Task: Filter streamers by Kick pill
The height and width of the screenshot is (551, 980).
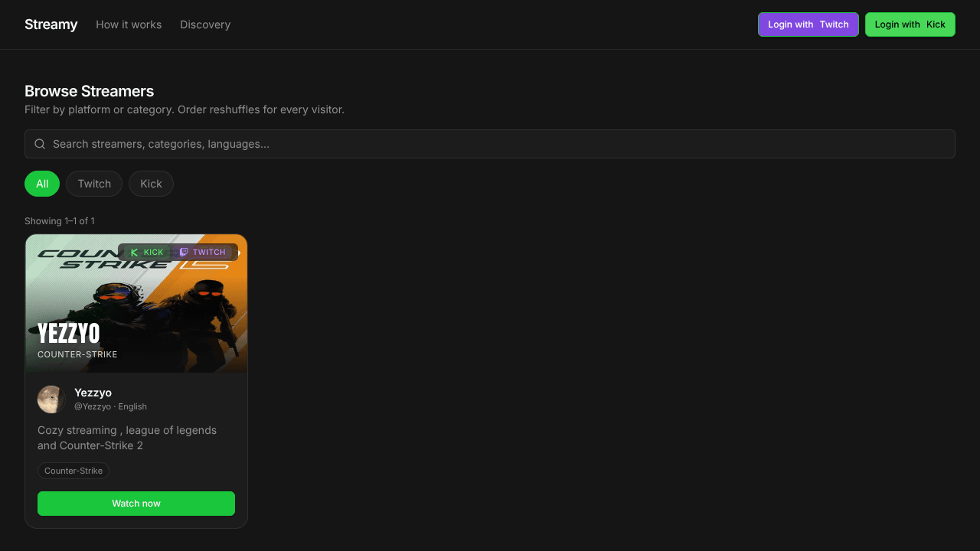Action: pyautogui.click(x=151, y=184)
